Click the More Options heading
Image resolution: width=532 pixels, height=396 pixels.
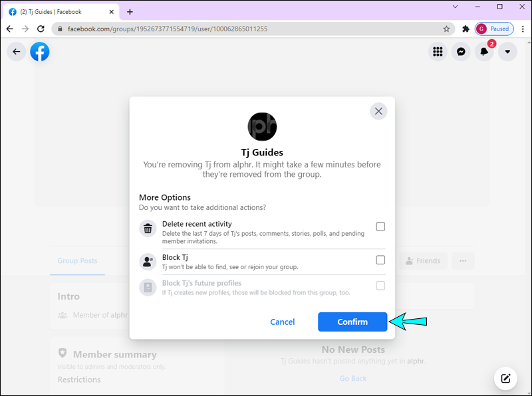pos(164,197)
